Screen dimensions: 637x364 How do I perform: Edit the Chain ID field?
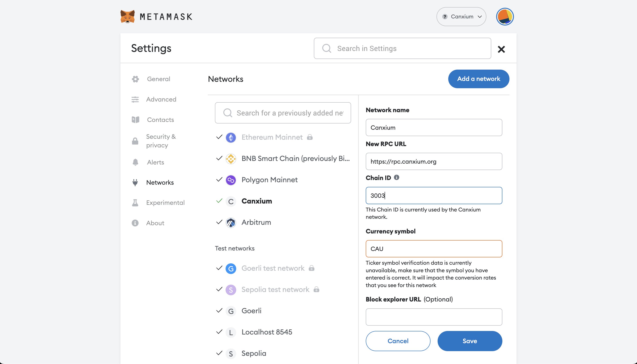[x=434, y=196]
